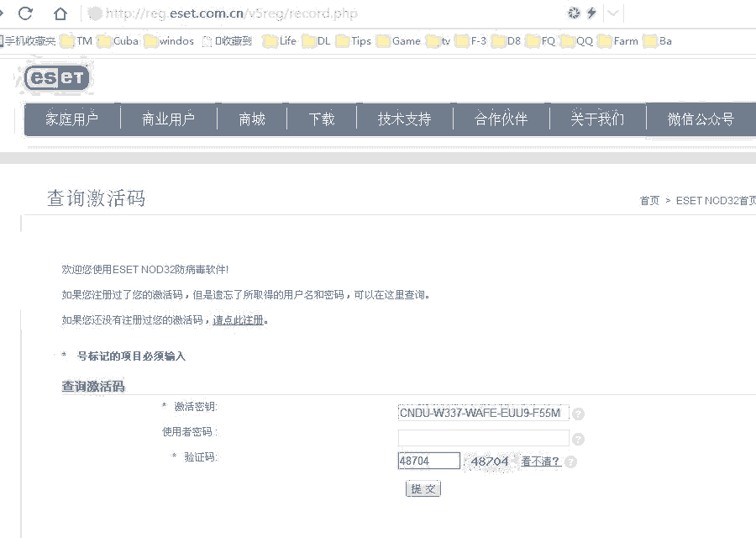
Task: Go to the browser home page icon
Action: [x=60, y=13]
